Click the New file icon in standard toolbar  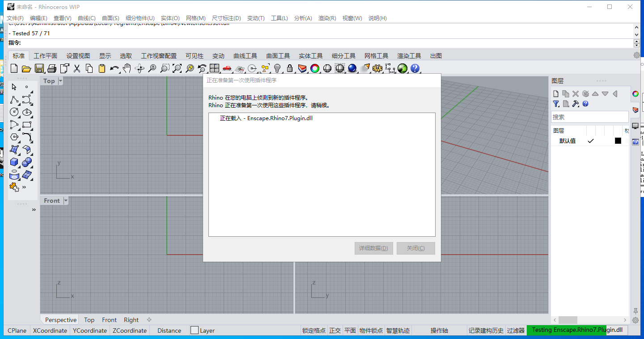pyautogui.click(x=14, y=68)
